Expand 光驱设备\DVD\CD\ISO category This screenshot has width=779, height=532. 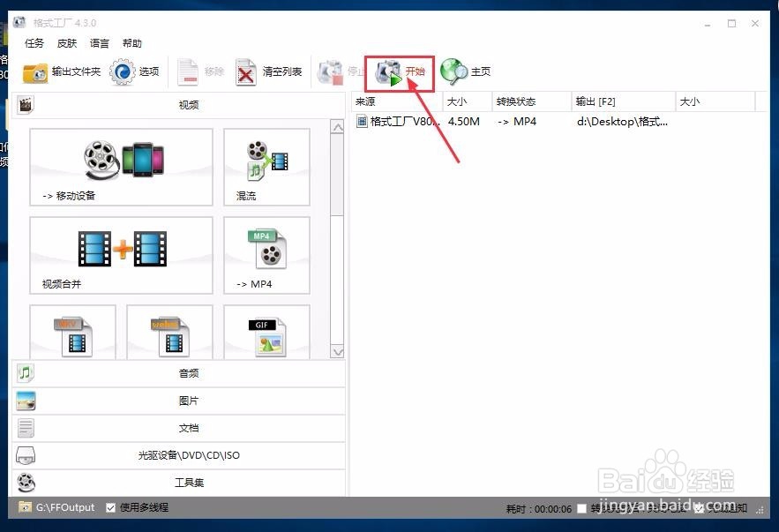click(179, 455)
